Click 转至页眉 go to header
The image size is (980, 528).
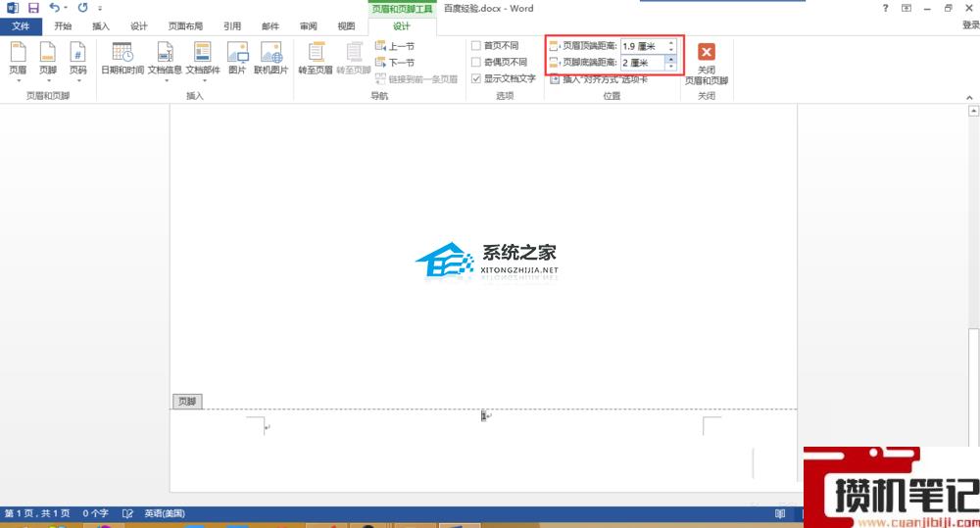pyautogui.click(x=316, y=60)
